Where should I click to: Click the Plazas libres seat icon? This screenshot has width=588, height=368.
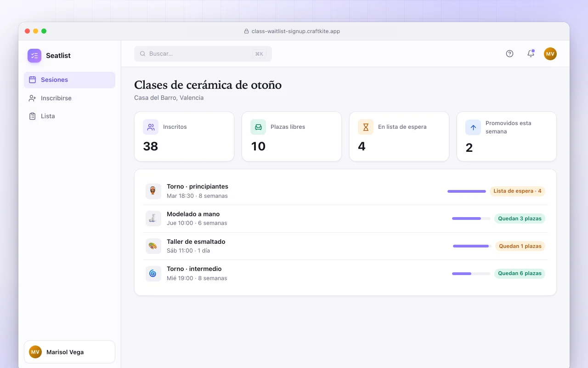coord(258,127)
